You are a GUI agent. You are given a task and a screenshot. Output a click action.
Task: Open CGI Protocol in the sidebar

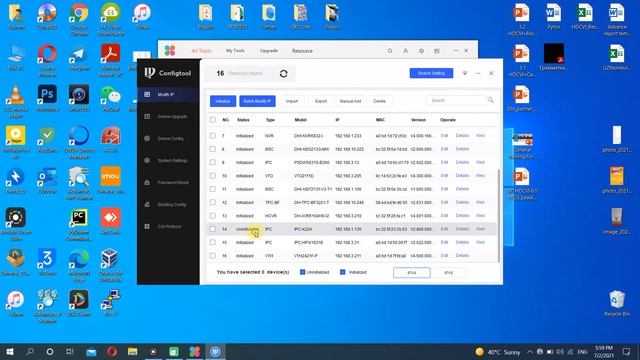168,227
